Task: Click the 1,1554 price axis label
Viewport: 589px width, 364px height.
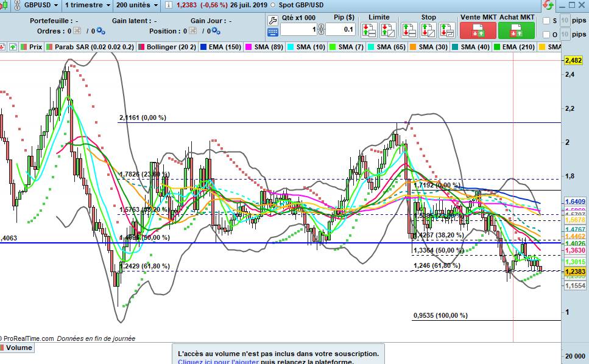Action: (575, 285)
